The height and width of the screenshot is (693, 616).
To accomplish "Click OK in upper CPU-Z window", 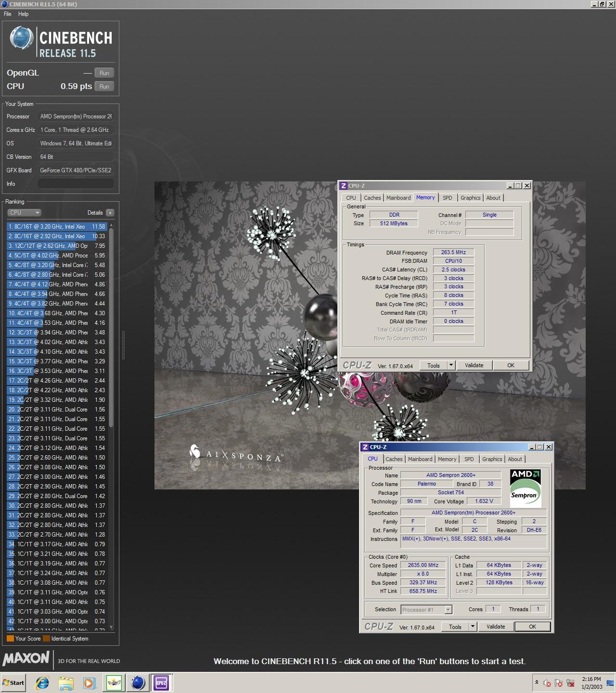I will tap(511, 365).
